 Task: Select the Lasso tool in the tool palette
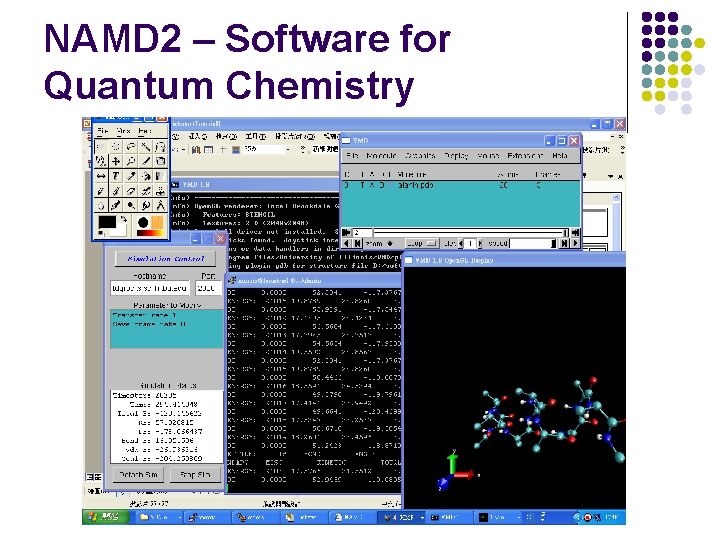click(x=131, y=147)
